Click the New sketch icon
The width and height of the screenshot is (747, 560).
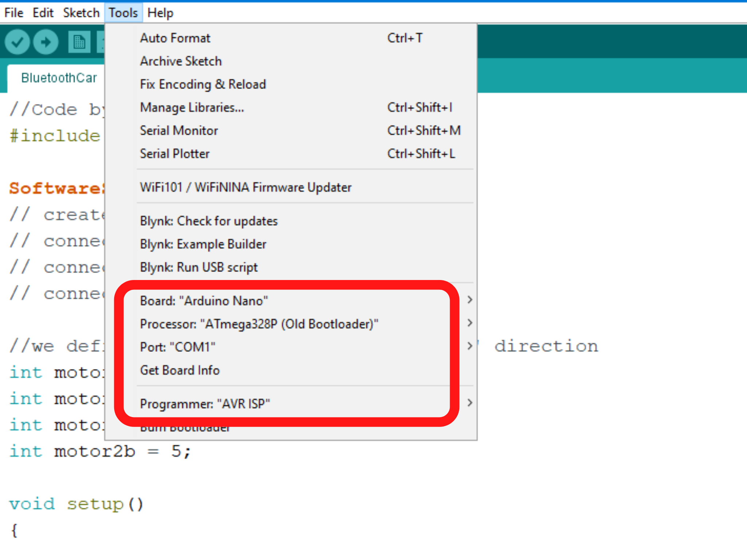[79, 42]
